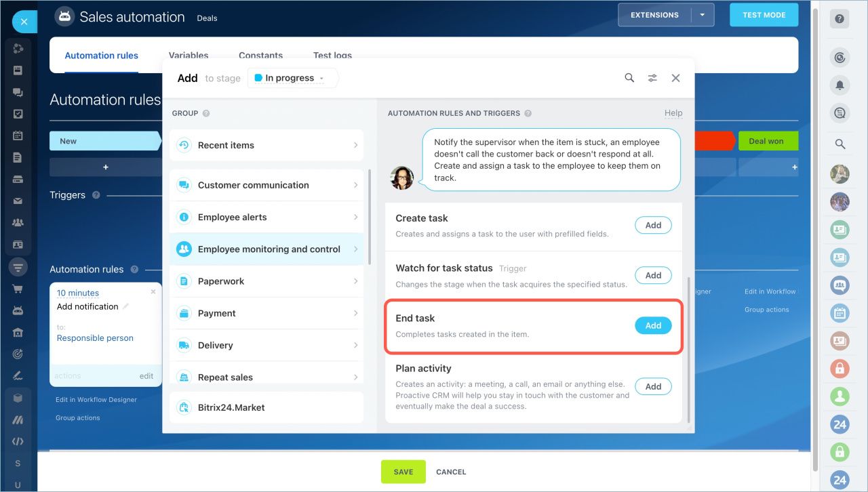This screenshot has width=868, height=492.
Task: Click the SAVE button
Action: point(403,472)
